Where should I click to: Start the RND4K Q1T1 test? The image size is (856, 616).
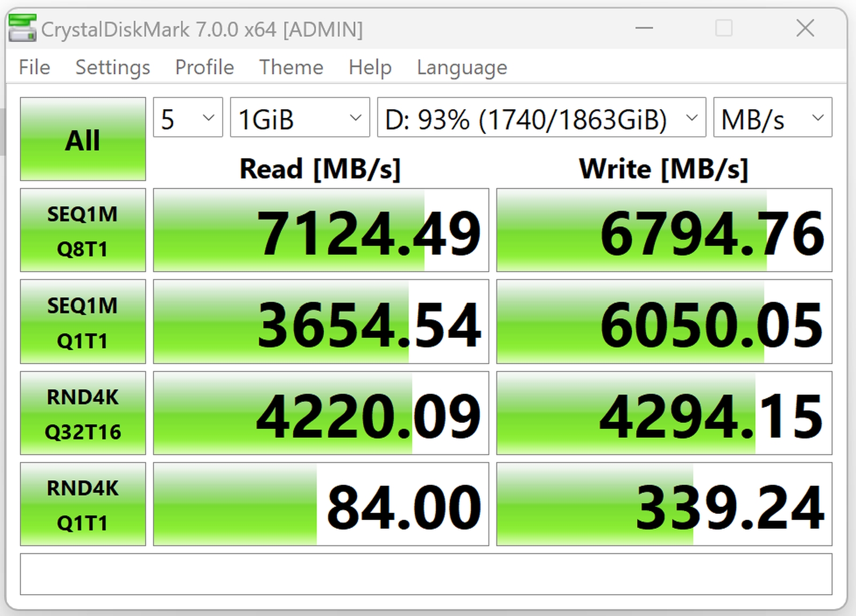(83, 504)
